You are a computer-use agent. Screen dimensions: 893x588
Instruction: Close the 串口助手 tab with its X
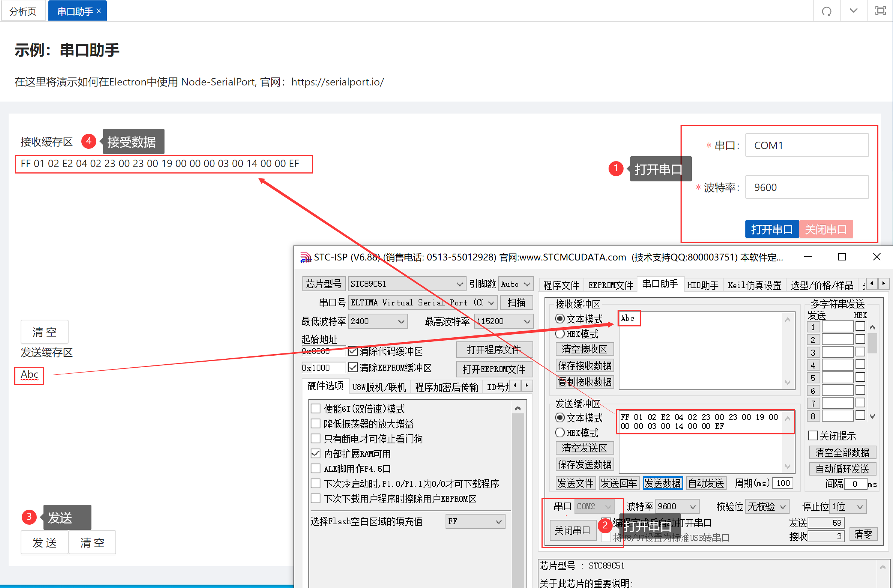(99, 11)
